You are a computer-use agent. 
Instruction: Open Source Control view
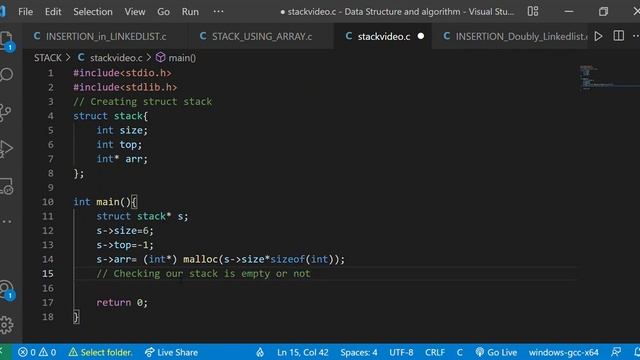click(6, 112)
